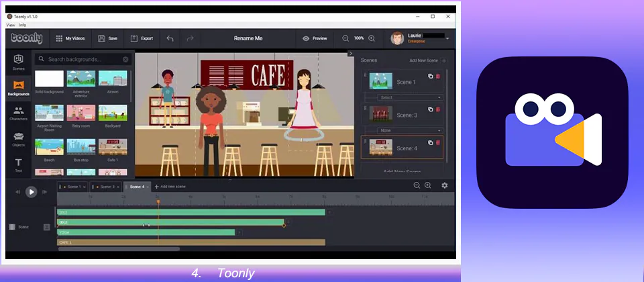The width and height of the screenshot is (644, 282).
Task: Focus the Search backgrounds field
Action: coord(83,59)
